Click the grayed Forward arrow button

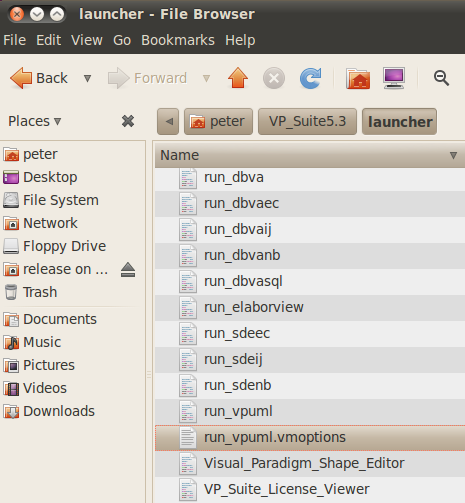pyautogui.click(x=147, y=78)
